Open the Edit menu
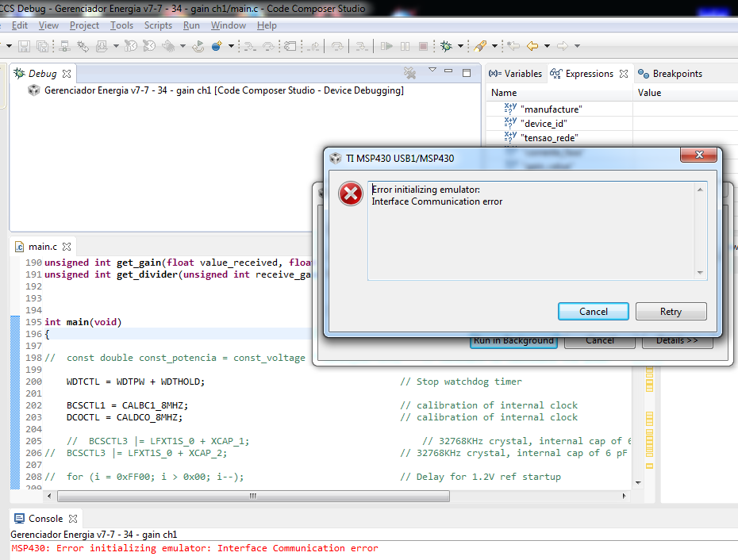This screenshot has height=560, width=738. click(x=19, y=25)
